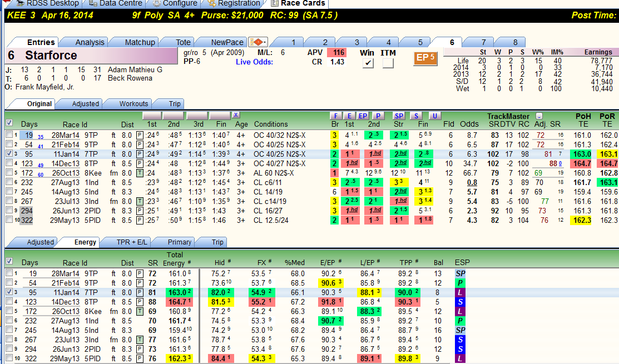Toggle select-all checkbox in Original table header
619x364 pixels.
click(x=9, y=123)
